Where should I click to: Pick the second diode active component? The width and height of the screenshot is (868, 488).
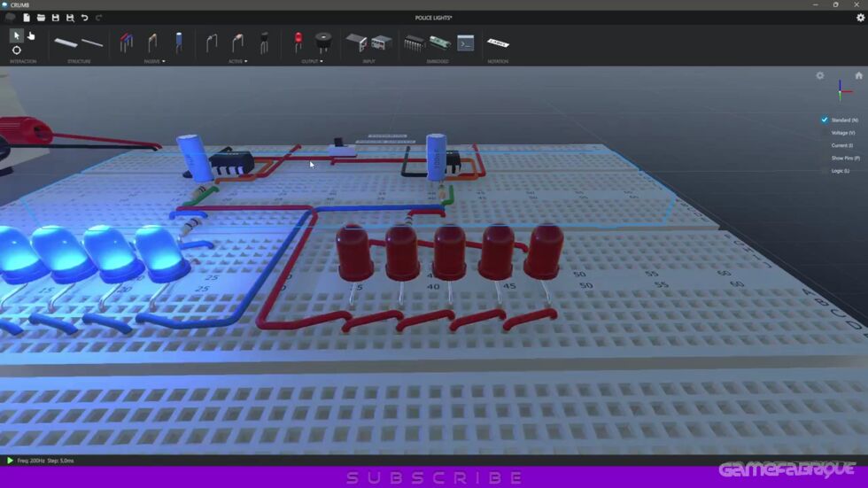(237, 43)
